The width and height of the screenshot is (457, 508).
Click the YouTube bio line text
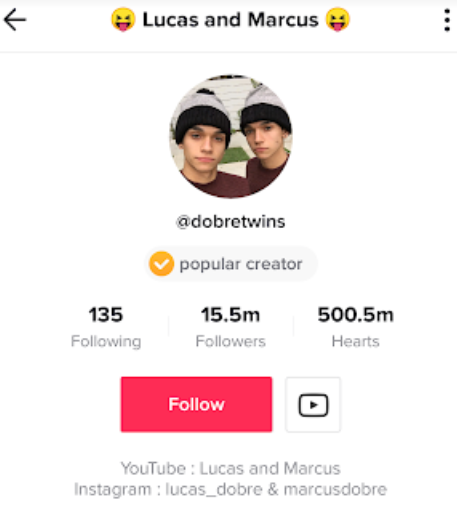pyautogui.click(x=231, y=468)
